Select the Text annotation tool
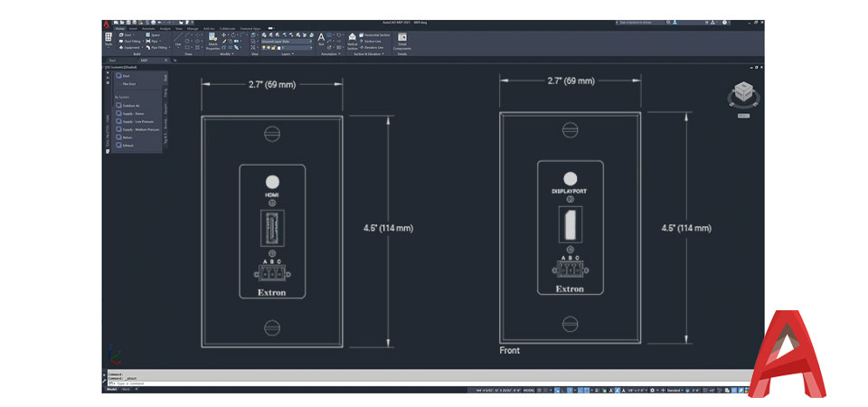This screenshot has width=868, height=407. [321, 39]
